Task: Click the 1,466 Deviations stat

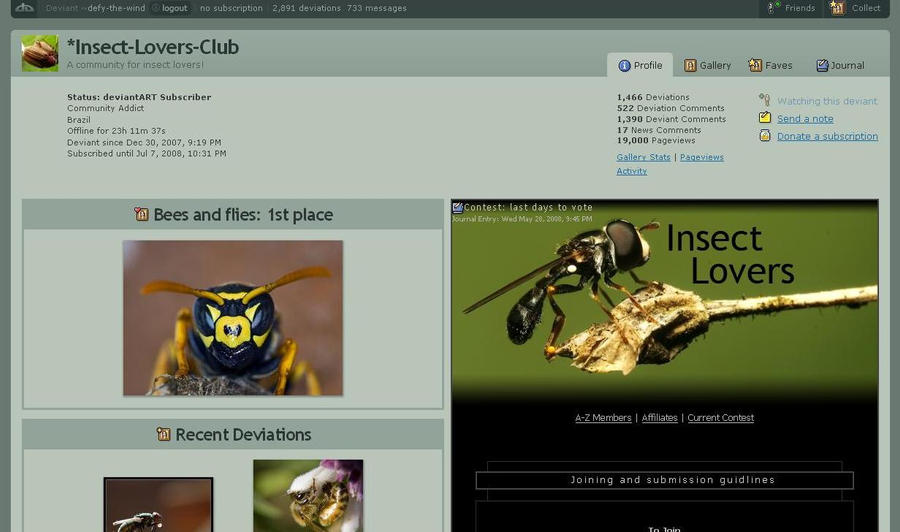Action: (x=653, y=97)
